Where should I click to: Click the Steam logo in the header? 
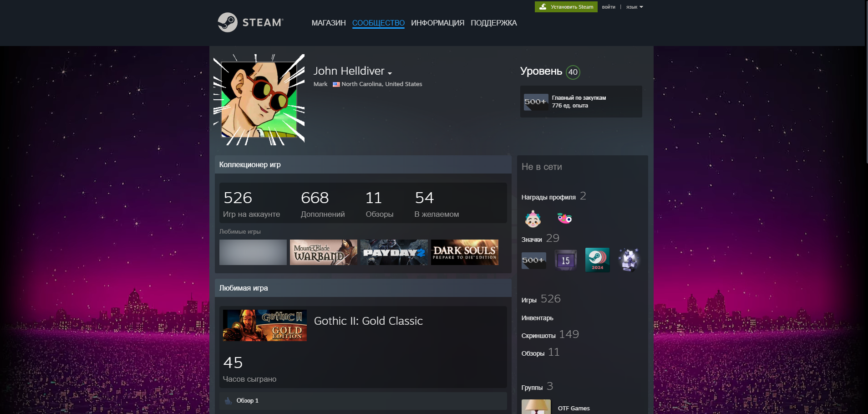(x=250, y=22)
